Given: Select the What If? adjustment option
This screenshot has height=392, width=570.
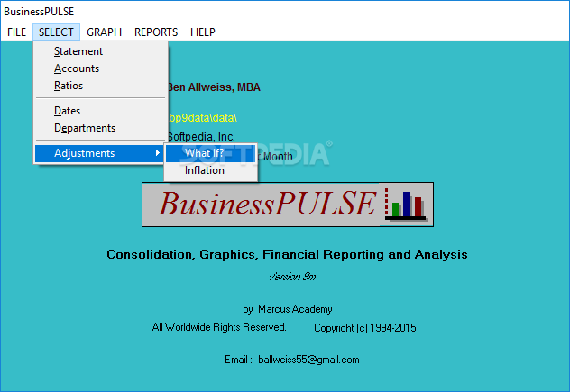Looking at the screenshot, I should [x=211, y=153].
